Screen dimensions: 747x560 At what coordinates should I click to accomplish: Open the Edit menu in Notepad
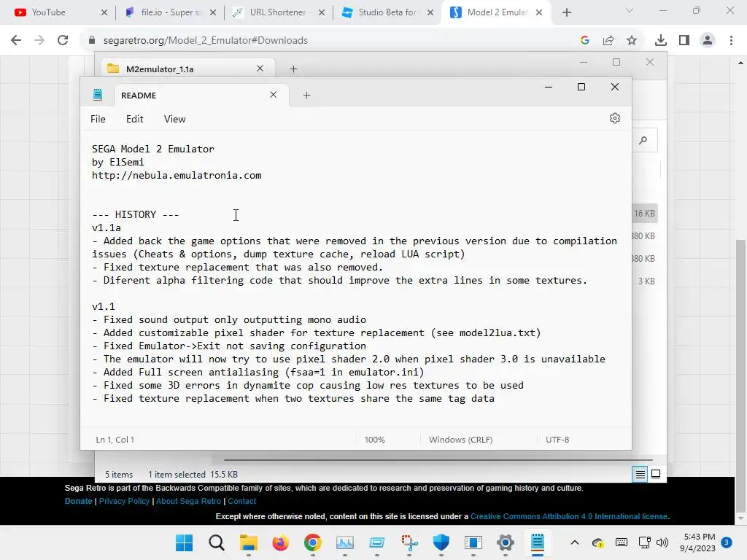(x=134, y=119)
